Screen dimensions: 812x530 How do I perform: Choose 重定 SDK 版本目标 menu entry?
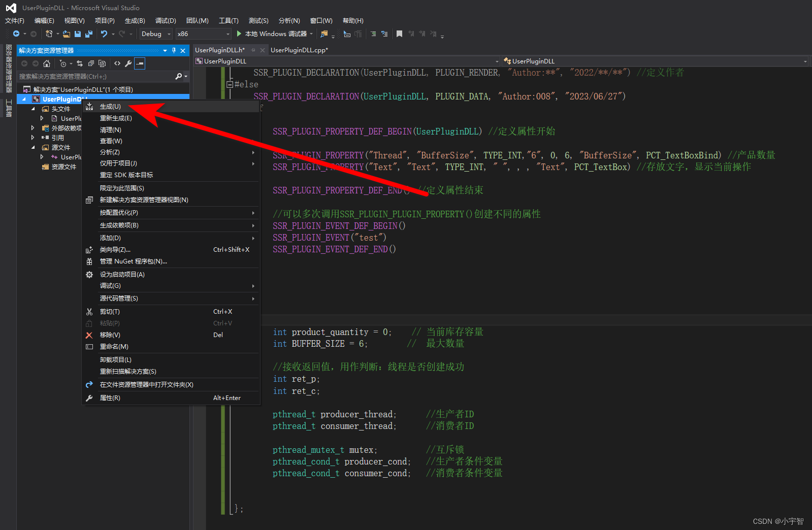(171, 175)
